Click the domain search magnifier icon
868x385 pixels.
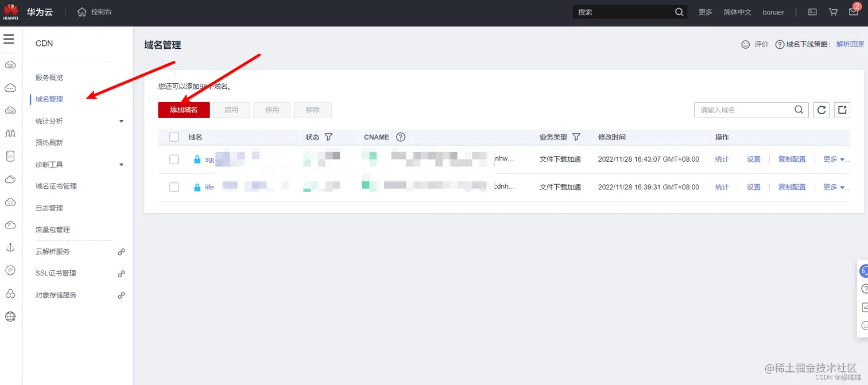click(x=799, y=110)
